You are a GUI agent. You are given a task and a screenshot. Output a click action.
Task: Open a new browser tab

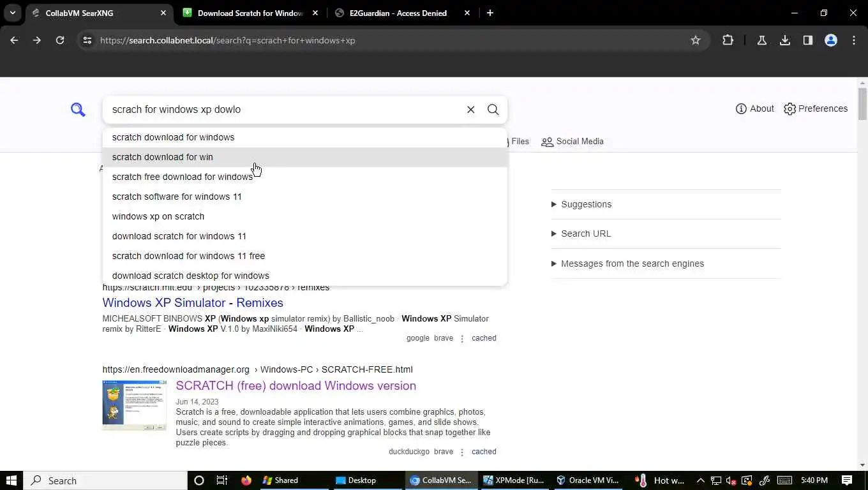tap(490, 13)
